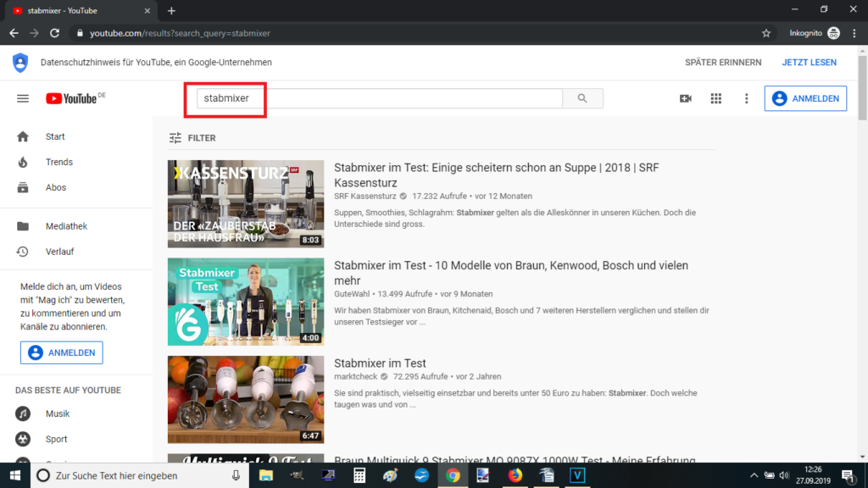Screen dimensions: 868x488
Task: View site information via the padlock icon
Action: coord(80,33)
